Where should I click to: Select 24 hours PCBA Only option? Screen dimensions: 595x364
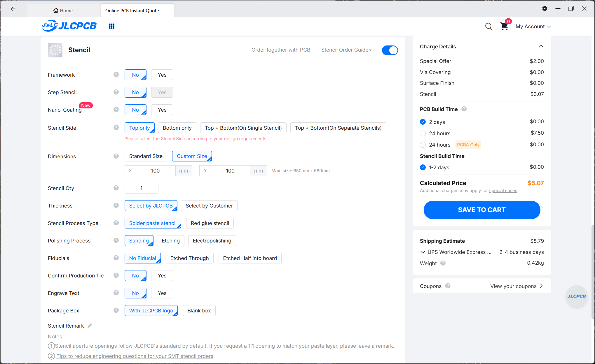423,145
